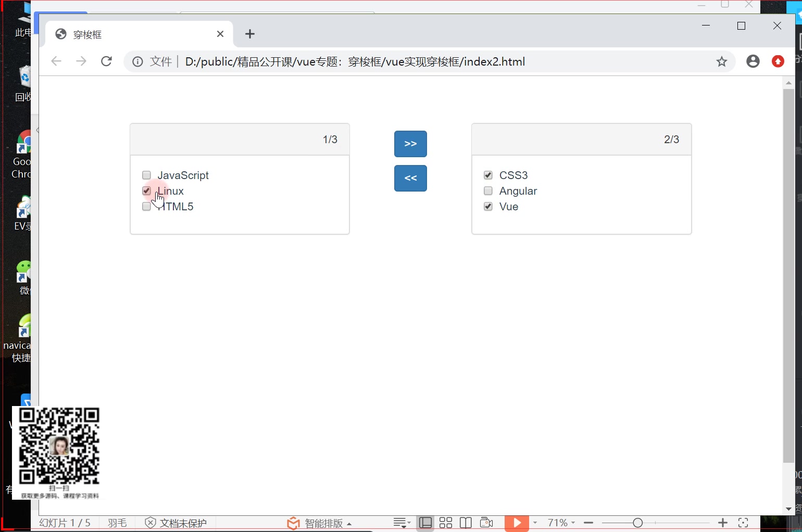
Task: Click 文档未保护 in WPS status bar
Action: 176,523
